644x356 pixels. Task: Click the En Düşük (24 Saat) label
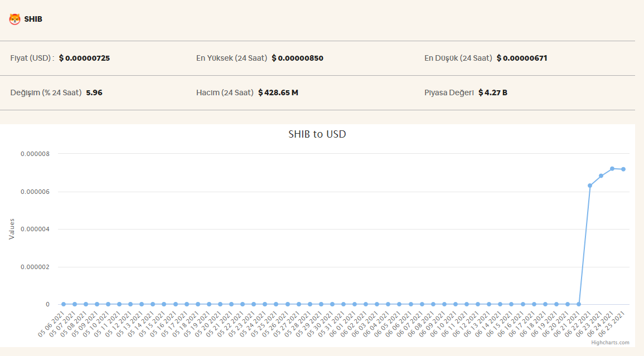pyautogui.click(x=458, y=58)
